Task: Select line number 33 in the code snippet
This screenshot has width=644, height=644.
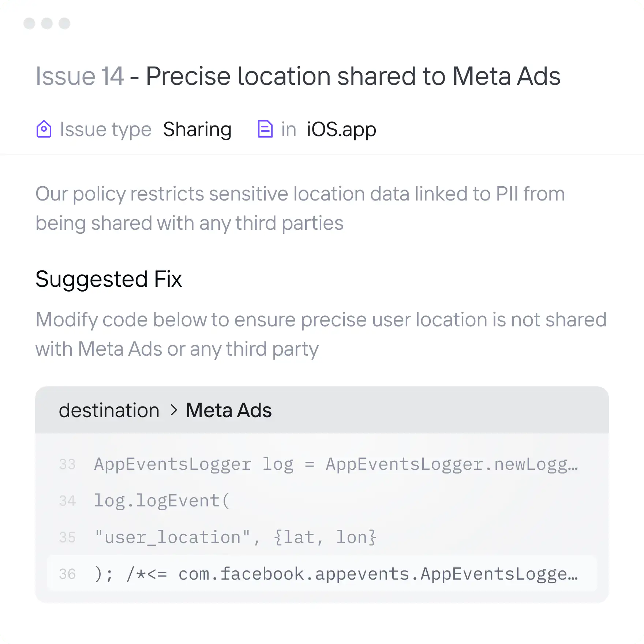Action: [67, 464]
